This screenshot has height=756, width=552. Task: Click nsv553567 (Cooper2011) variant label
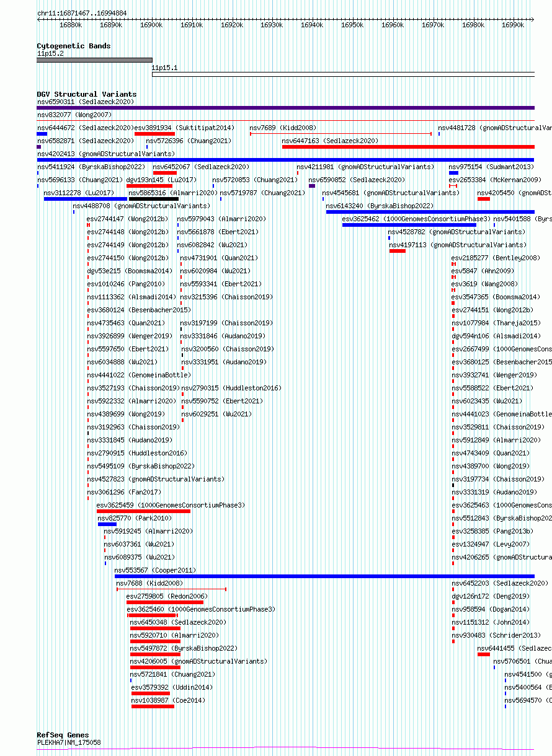click(x=155, y=570)
